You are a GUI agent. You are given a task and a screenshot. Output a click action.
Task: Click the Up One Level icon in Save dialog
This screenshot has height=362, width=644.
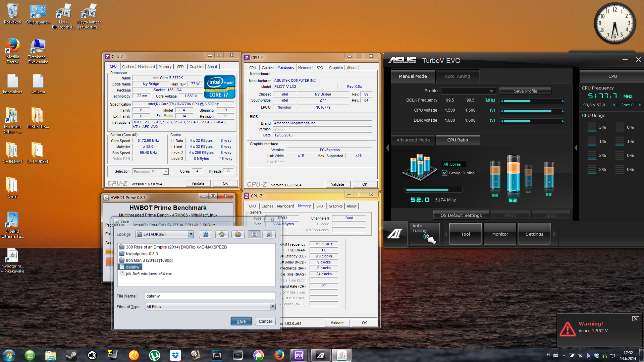(206, 234)
